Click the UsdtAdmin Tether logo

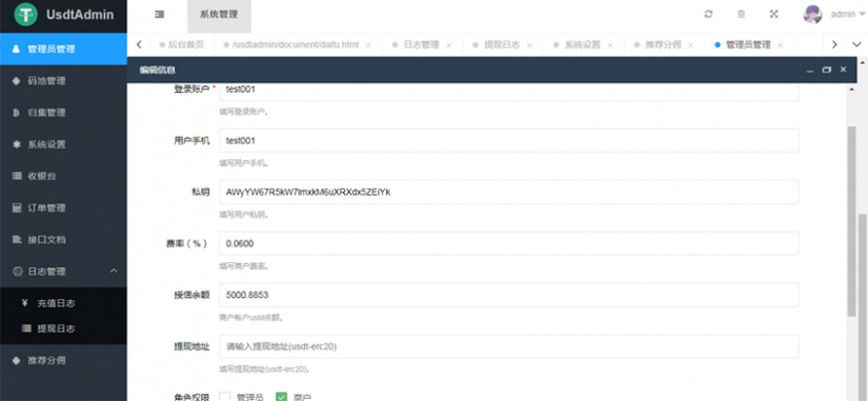(x=25, y=15)
